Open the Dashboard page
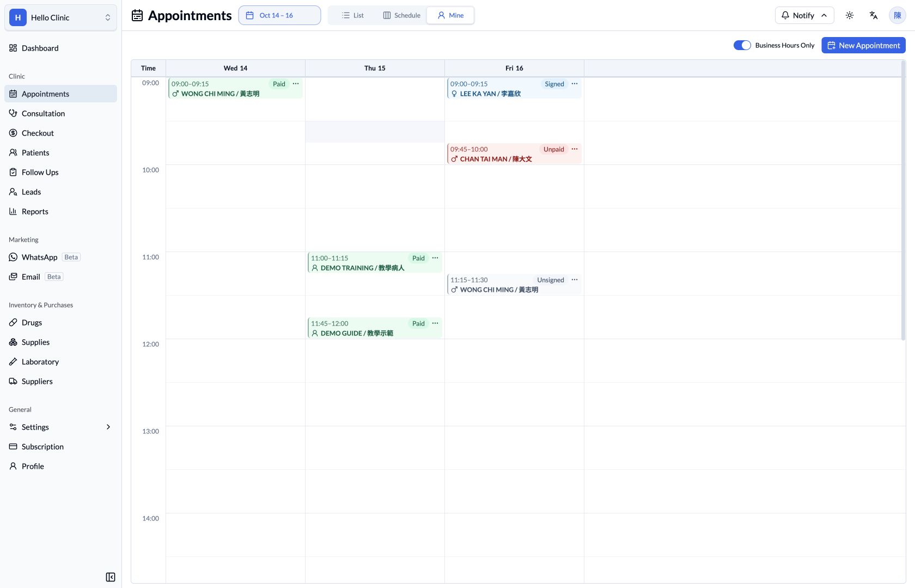Image resolution: width=915 pixels, height=588 pixels. click(60, 48)
